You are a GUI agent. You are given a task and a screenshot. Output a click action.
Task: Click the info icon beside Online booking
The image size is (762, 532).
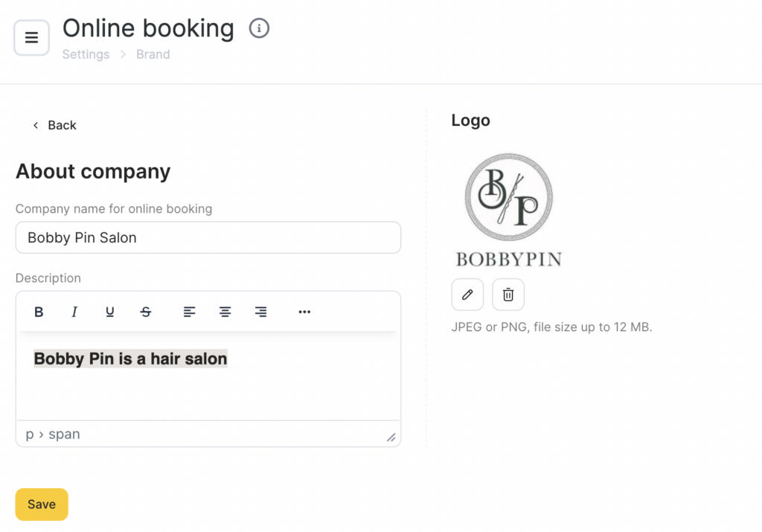coord(259,29)
